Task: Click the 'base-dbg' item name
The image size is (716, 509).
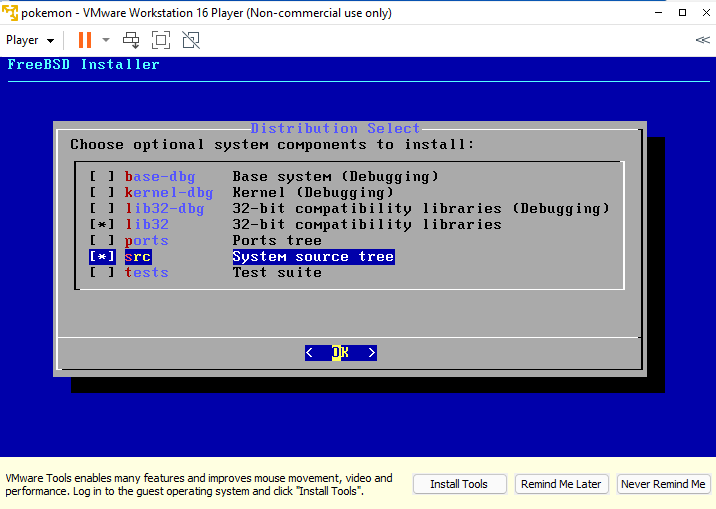Action: [x=160, y=176]
